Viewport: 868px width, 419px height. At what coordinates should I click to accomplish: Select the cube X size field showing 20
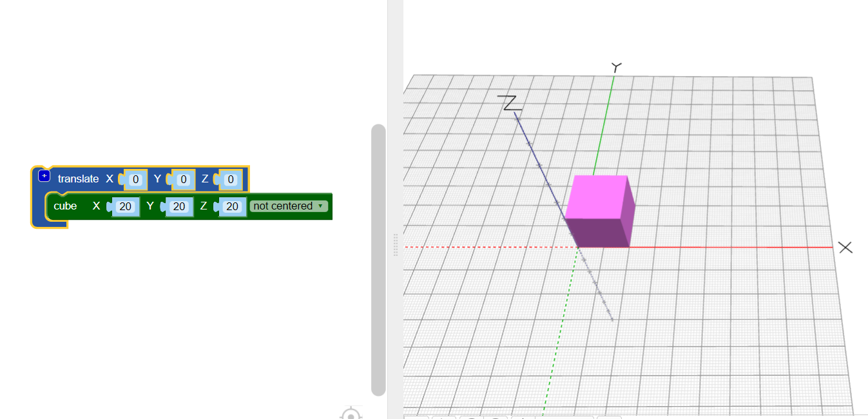pyautogui.click(x=126, y=206)
